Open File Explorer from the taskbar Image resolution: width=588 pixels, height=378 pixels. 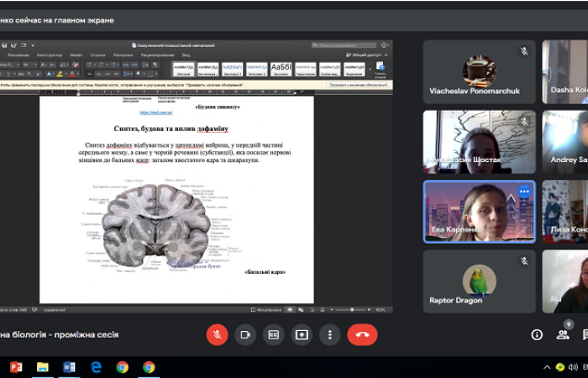click(42, 367)
